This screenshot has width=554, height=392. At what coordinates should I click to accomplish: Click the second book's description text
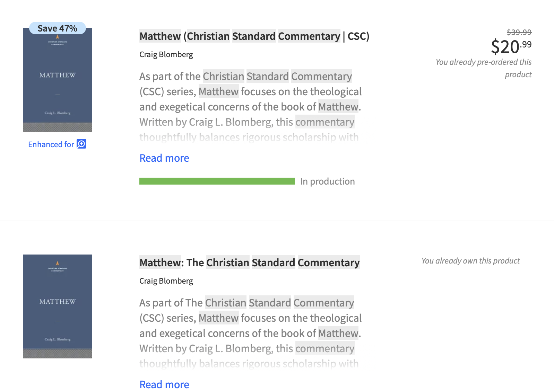(250, 333)
